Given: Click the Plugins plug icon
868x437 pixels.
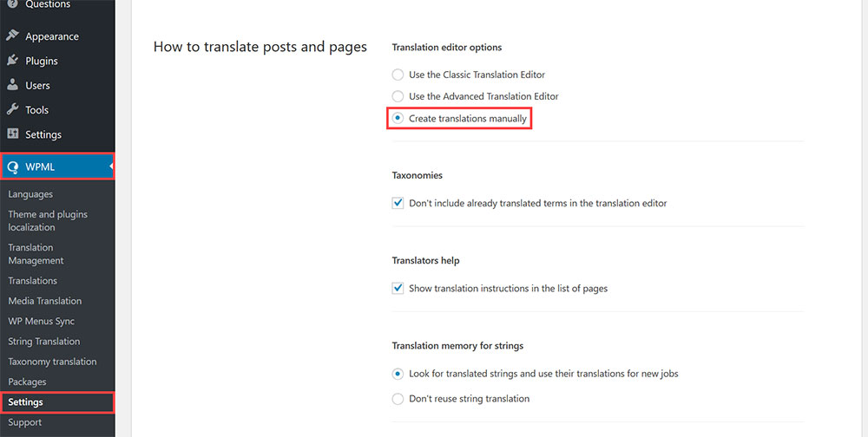Looking at the screenshot, I should 12,61.
